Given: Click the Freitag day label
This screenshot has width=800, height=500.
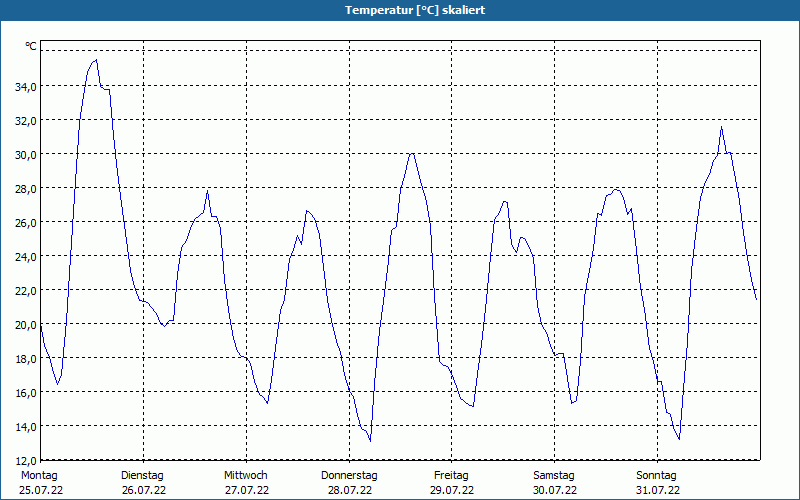Looking at the screenshot, I should pos(451,476).
